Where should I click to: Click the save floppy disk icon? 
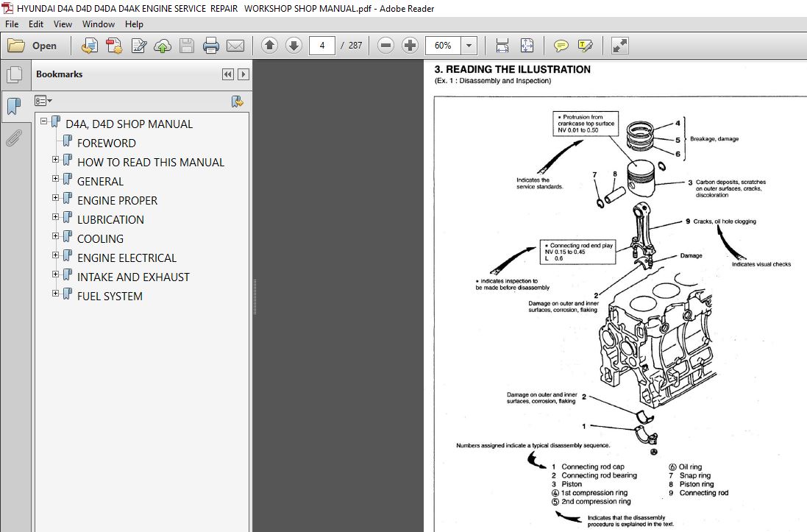coord(187,46)
